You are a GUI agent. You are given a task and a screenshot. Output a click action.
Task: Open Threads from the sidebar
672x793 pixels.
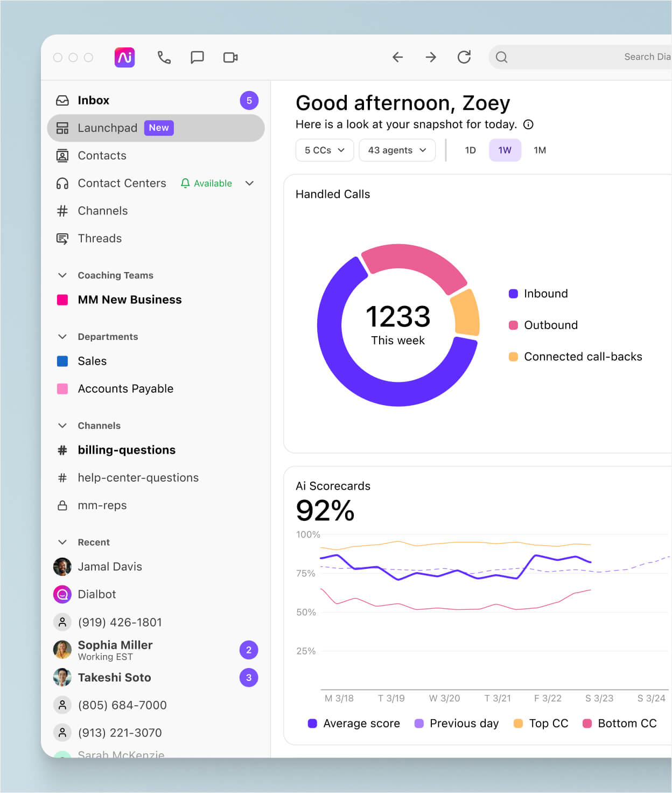pos(100,238)
